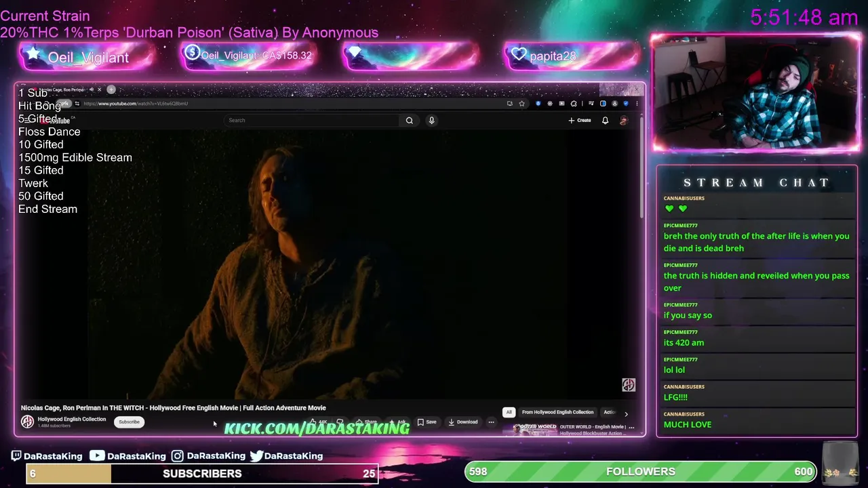Click the Oeil_Vigilant CA$158.32 donation banner

coord(248,56)
